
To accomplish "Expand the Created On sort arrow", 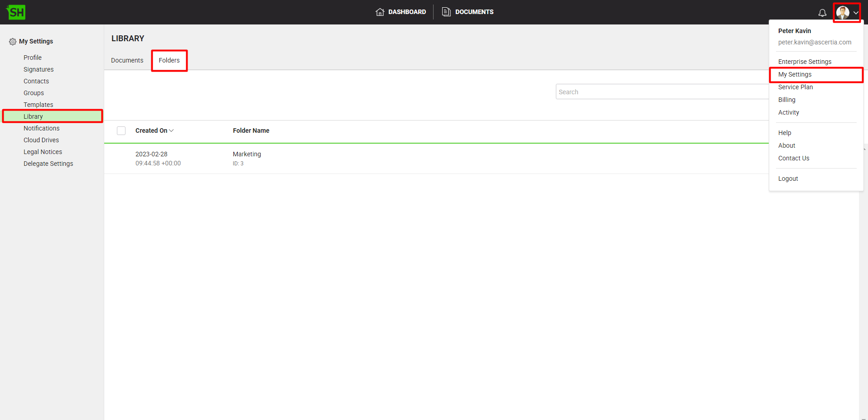I will pyautogui.click(x=171, y=131).
